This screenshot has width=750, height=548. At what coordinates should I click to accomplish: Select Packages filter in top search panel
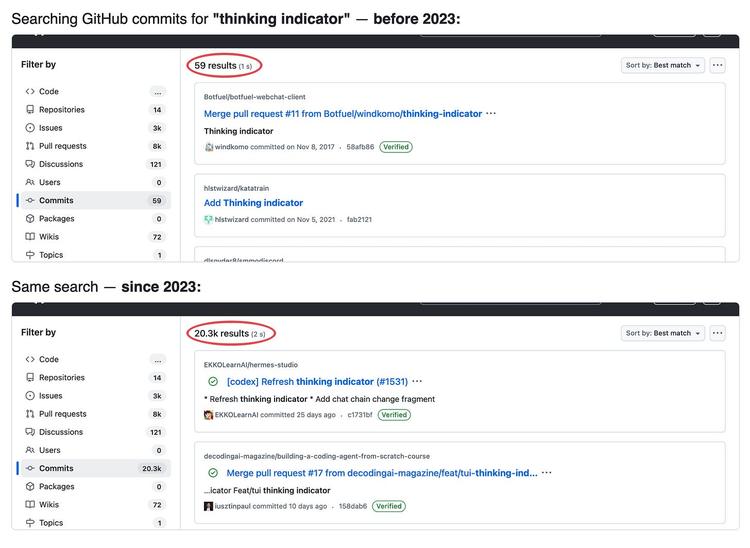coord(94,219)
